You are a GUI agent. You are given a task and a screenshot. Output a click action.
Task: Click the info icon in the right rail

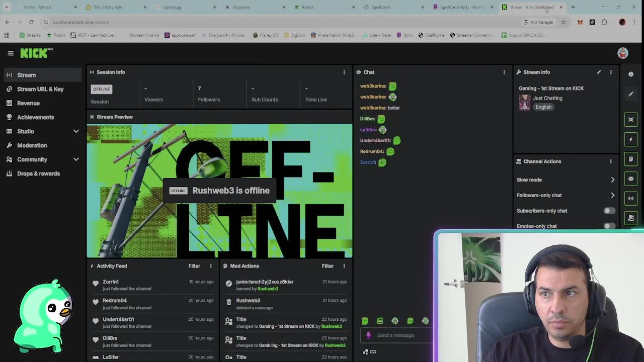click(x=631, y=74)
